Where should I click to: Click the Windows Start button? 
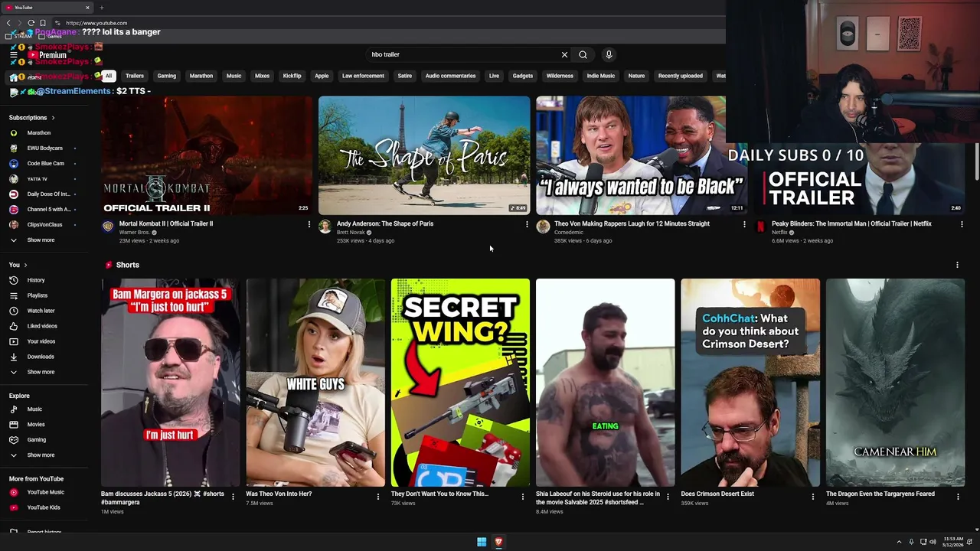tap(482, 542)
